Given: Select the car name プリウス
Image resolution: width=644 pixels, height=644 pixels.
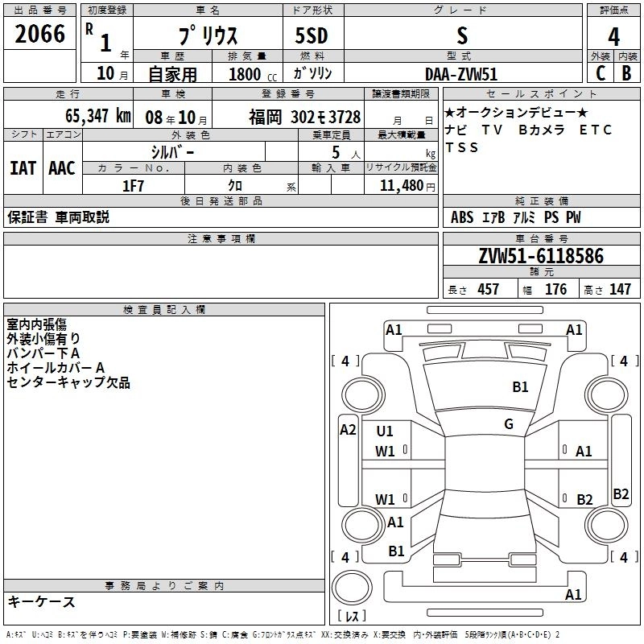Looking at the screenshot, I should 208,35.
